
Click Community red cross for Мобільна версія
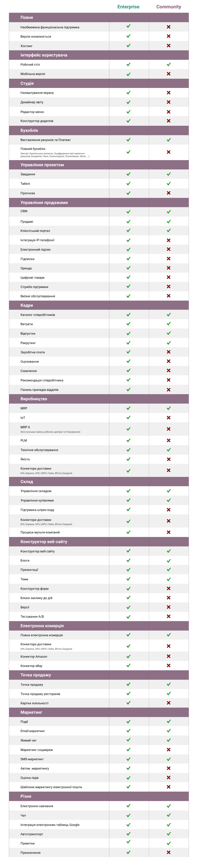(168, 74)
